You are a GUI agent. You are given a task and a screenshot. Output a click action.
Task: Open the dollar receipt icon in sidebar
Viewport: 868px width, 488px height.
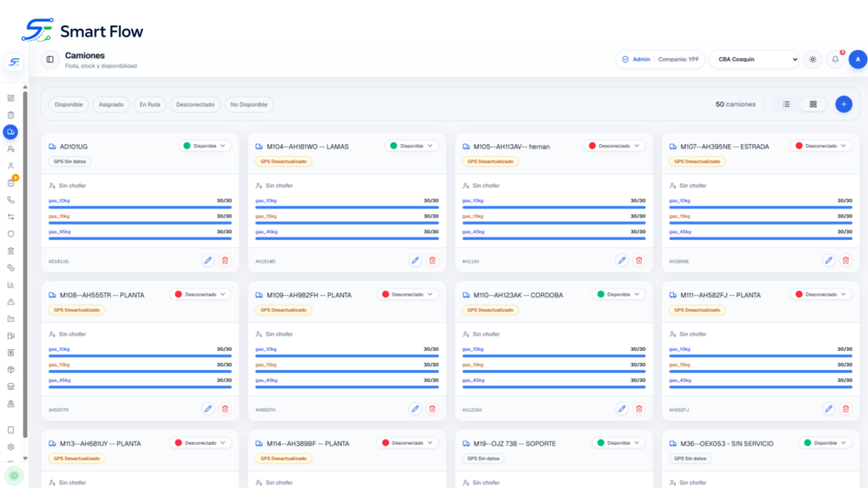(x=10, y=352)
